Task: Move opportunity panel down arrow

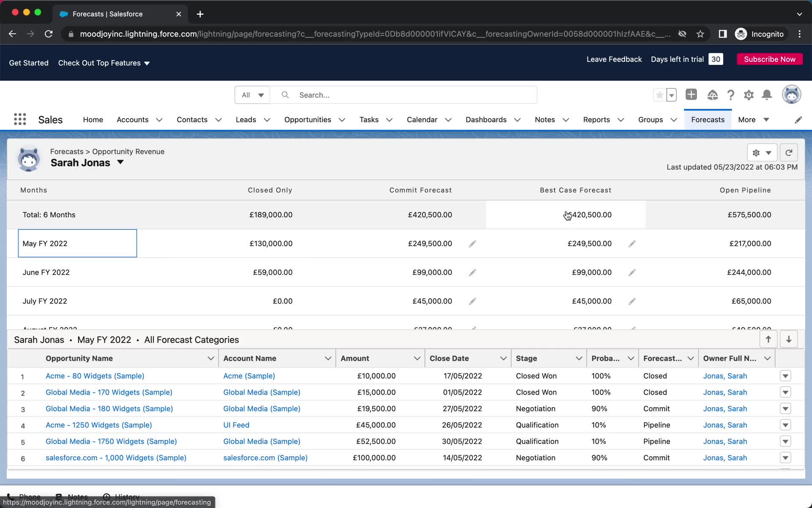Action: click(x=789, y=339)
